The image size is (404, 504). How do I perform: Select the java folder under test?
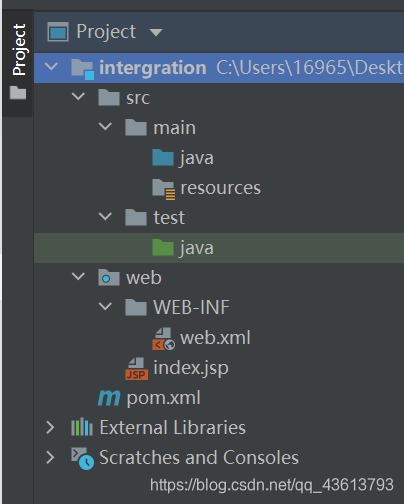point(197,248)
